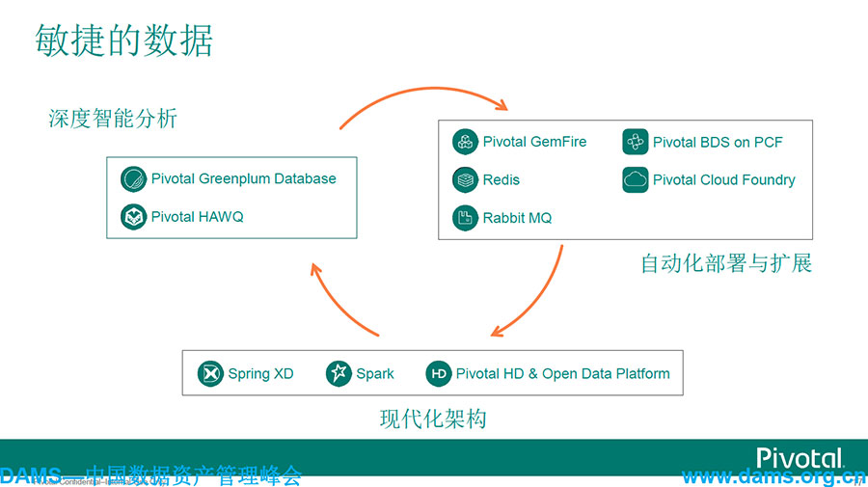
Task: Click the Pivotal GemFire icon
Action: click(x=465, y=142)
